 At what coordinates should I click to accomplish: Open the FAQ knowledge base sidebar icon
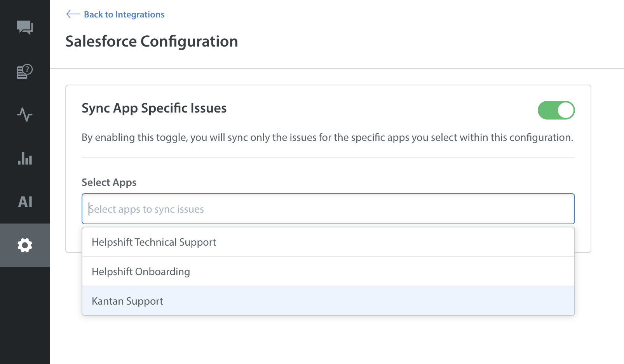point(25,71)
